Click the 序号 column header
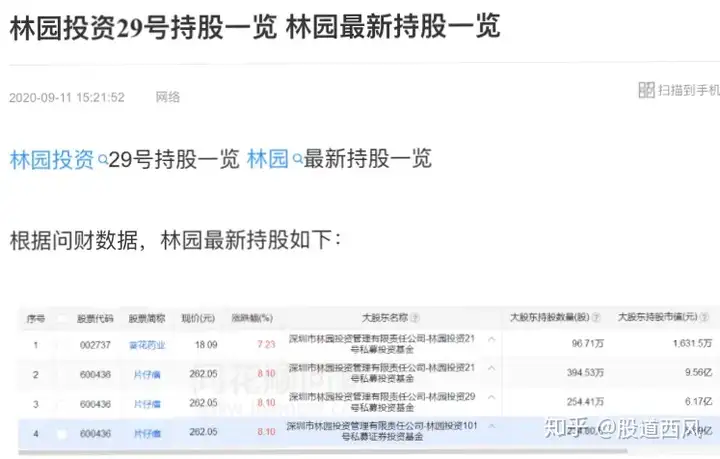 click(36, 319)
